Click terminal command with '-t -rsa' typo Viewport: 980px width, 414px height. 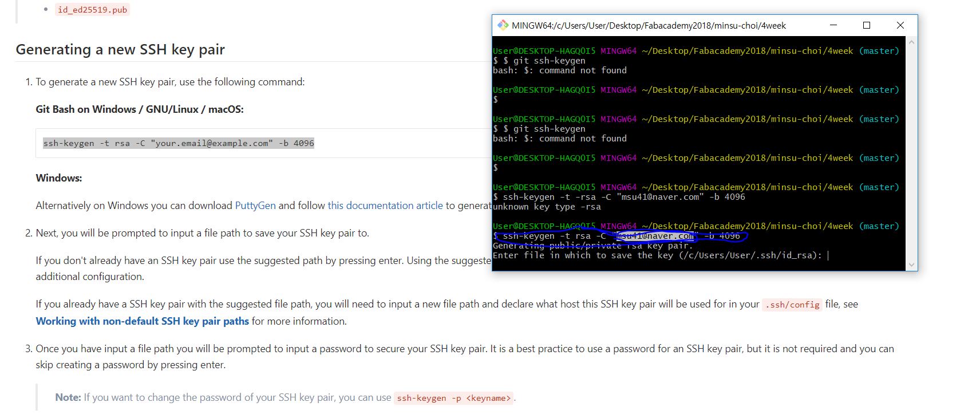click(619, 197)
